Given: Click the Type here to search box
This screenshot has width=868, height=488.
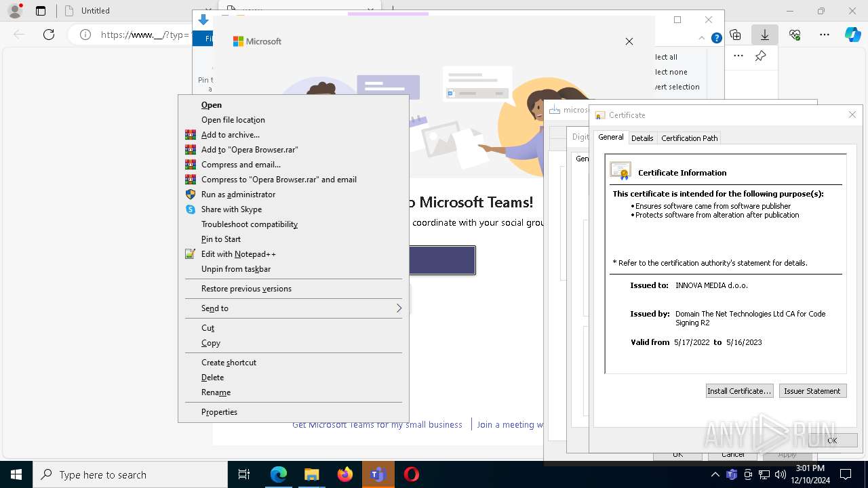Looking at the screenshot, I should coord(130,474).
